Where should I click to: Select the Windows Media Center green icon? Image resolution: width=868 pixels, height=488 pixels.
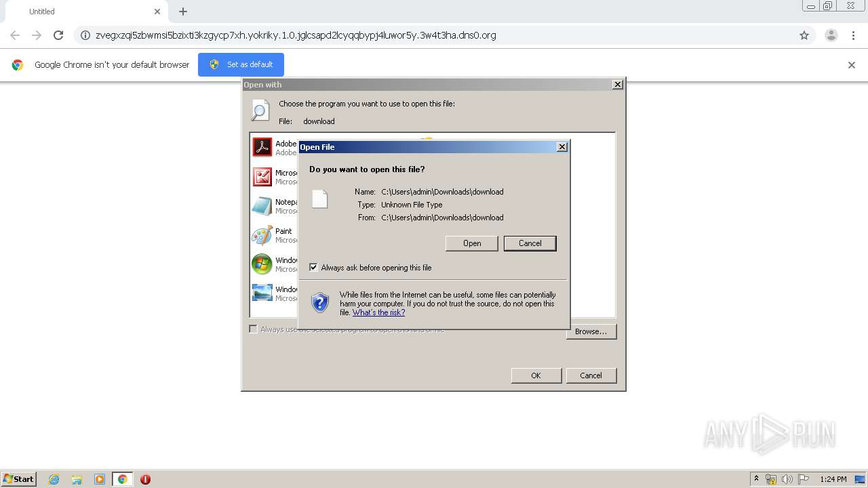(262, 264)
